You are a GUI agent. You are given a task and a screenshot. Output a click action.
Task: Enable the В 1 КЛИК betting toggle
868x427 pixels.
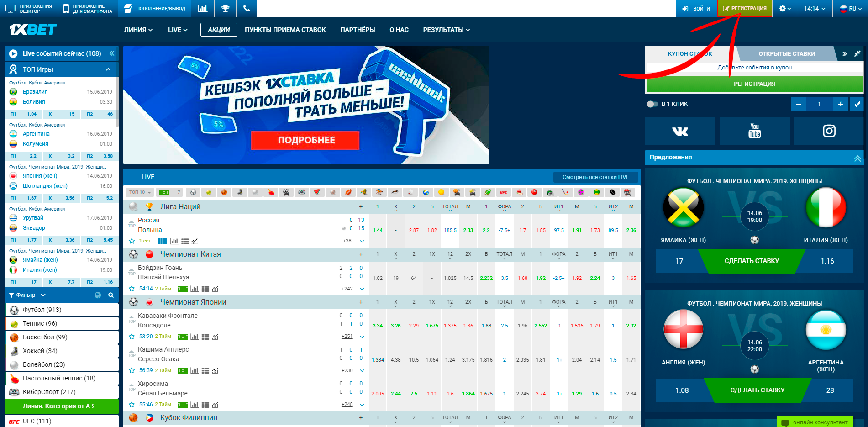(x=652, y=104)
